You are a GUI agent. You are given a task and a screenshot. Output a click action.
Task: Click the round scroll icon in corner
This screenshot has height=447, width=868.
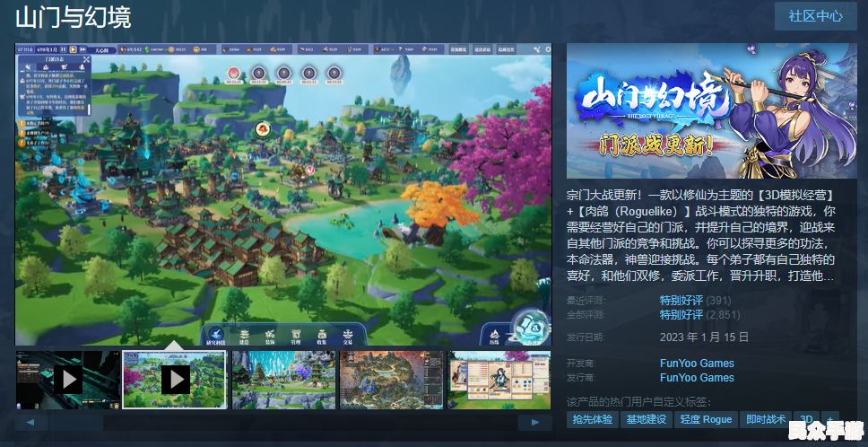click(x=530, y=327)
